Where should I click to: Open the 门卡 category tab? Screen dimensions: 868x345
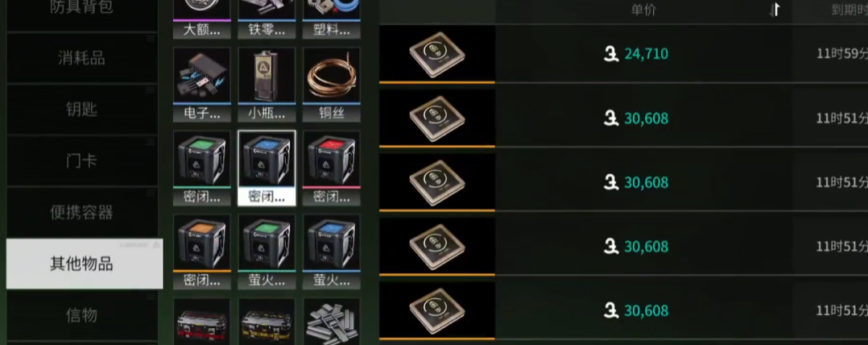82,161
